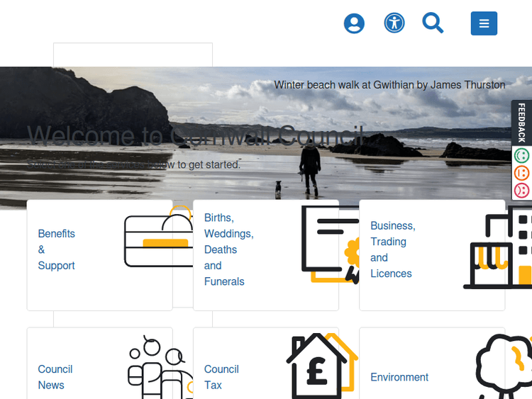
Task: Click the red sad feedback face
Action: click(x=521, y=190)
